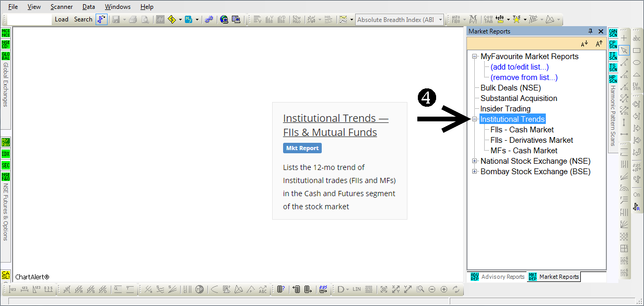Pin the Market Reports panel
This screenshot has width=644, height=306.
click(591, 31)
